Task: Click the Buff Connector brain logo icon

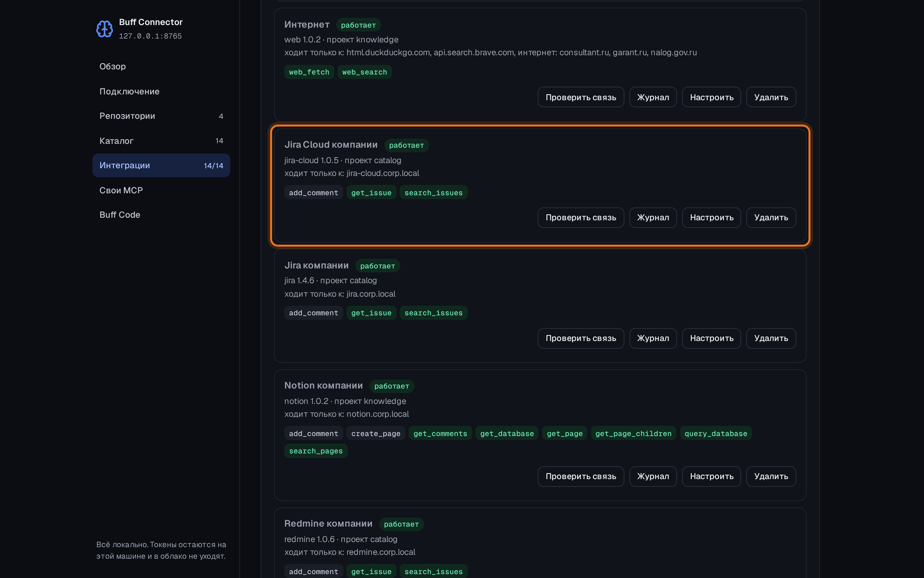Action: click(x=104, y=29)
